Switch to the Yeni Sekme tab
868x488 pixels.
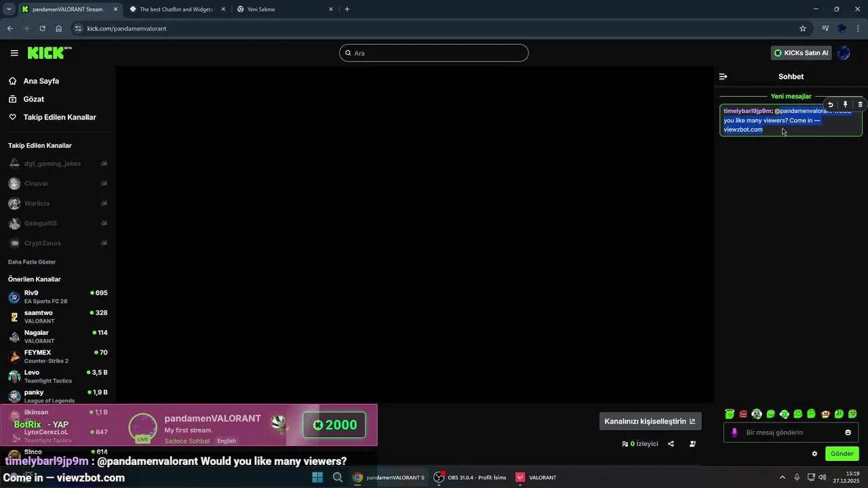(x=285, y=9)
